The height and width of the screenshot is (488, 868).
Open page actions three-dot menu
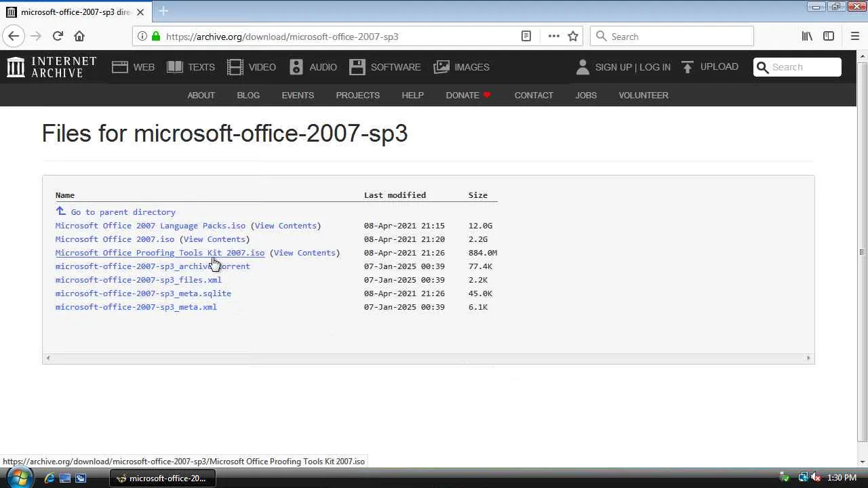click(x=554, y=37)
